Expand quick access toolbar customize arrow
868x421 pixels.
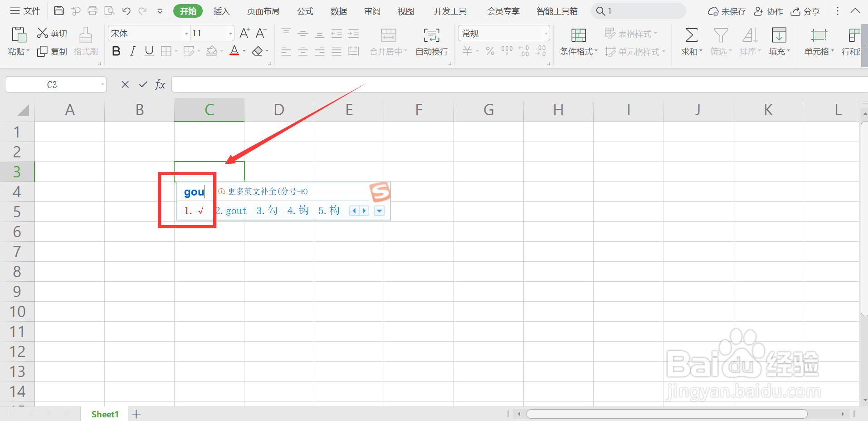[x=160, y=11]
